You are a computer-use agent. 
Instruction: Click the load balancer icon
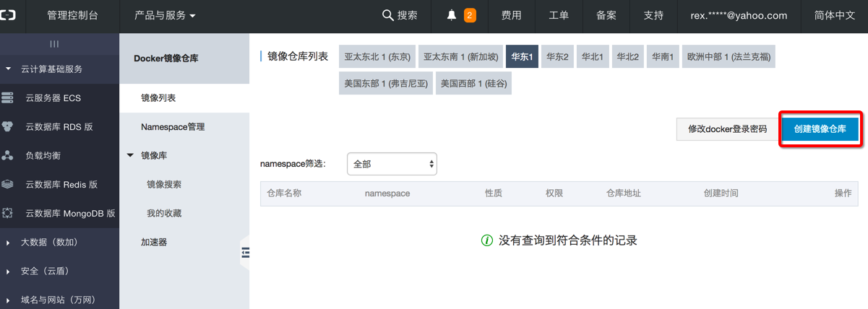pyautogui.click(x=8, y=155)
